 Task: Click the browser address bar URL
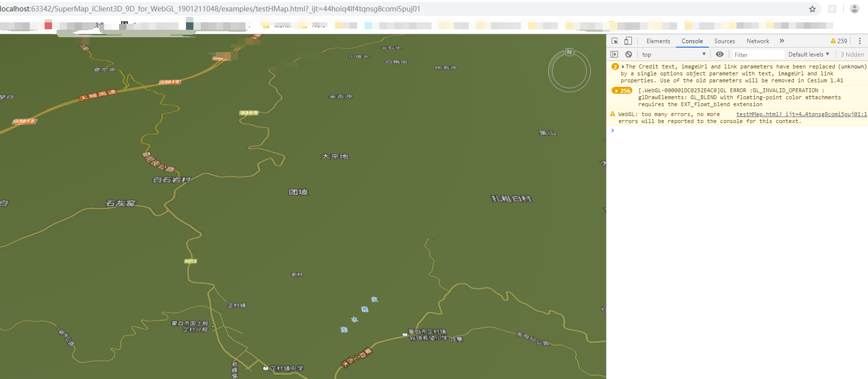point(210,9)
